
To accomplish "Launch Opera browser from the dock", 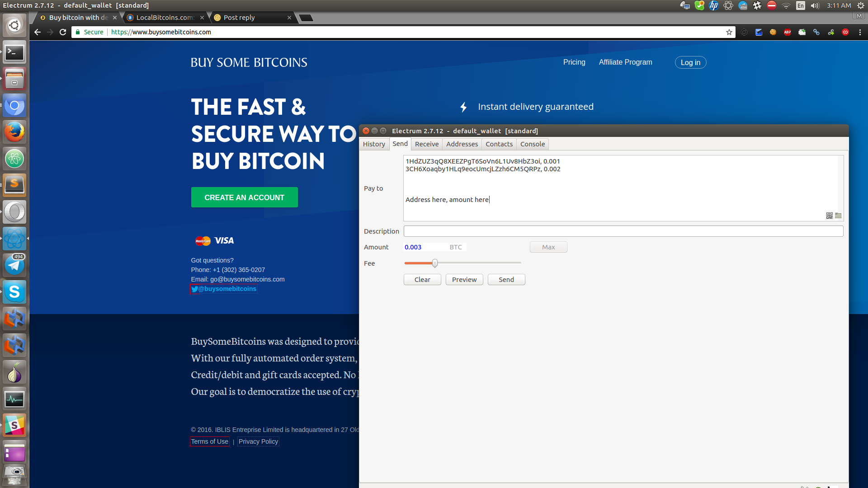I will coord(14,212).
